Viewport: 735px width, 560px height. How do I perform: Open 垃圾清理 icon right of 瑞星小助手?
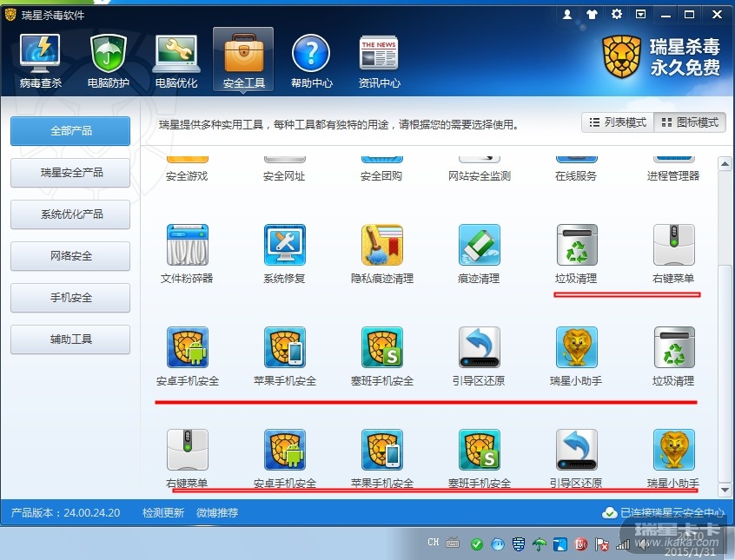pos(673,347)
